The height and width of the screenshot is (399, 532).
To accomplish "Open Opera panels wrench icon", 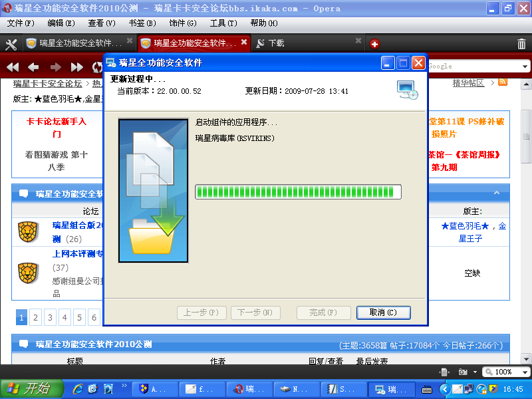I will [11, 44].
